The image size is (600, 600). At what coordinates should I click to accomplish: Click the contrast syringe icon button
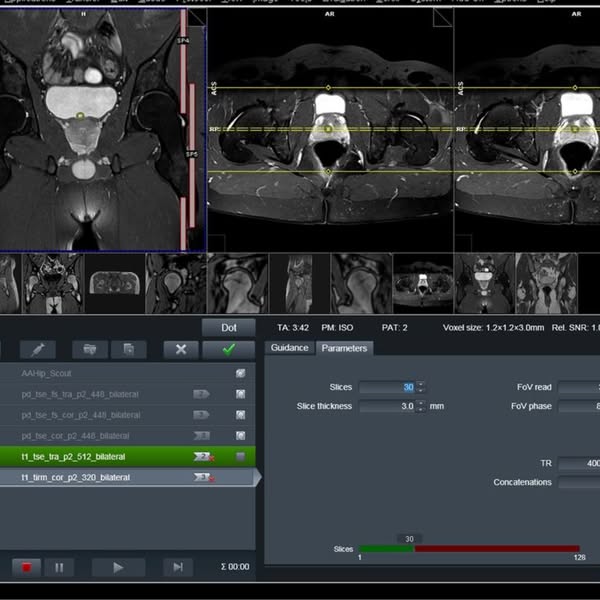(x=38, y=349)
